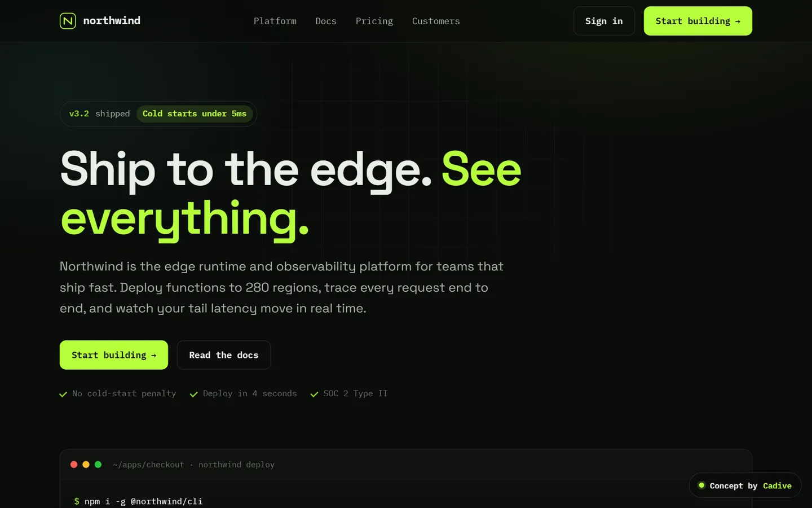Open the Concept by Cadive badge

coord(745,485)
